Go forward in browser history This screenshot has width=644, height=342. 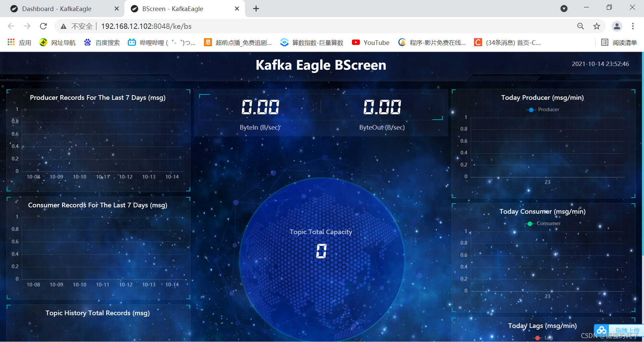pyautogui.click(x=27, y=26)
